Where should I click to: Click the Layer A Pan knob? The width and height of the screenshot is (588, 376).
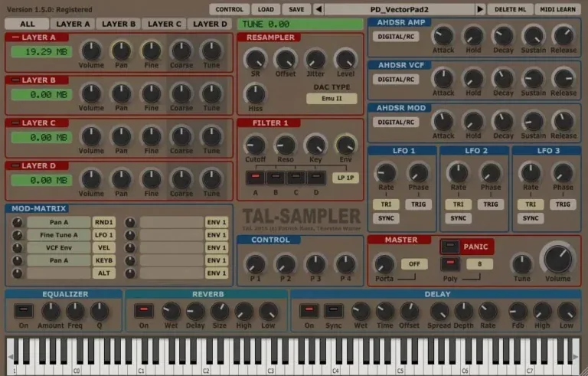121,51
